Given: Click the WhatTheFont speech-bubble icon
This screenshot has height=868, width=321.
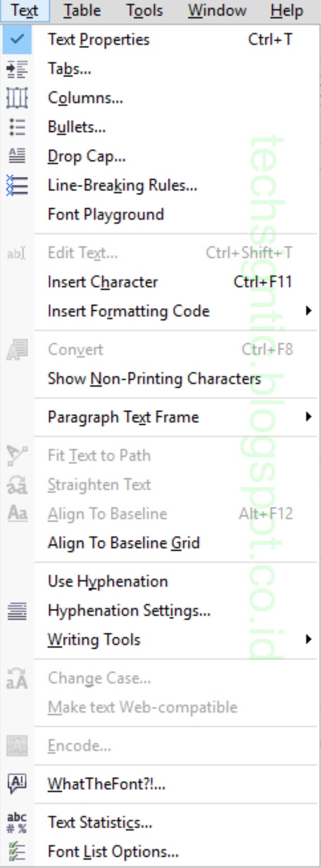Looking at the screenshot, I should point(16,783).
